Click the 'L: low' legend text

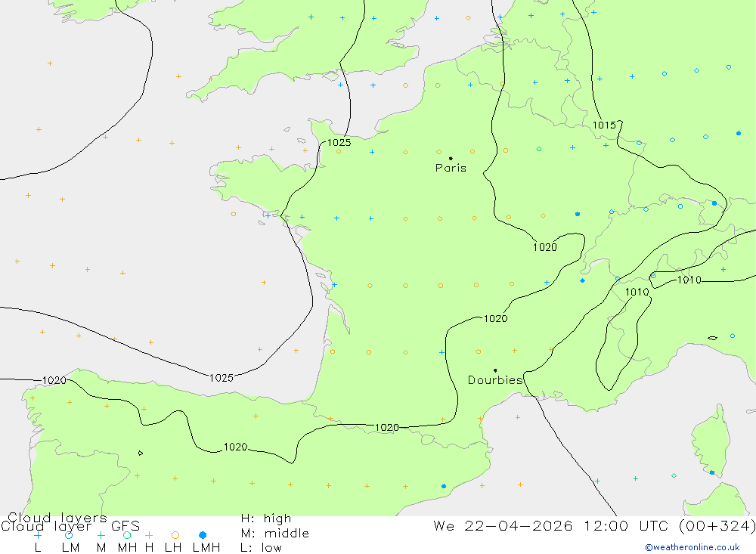click(x=261, y=548)
